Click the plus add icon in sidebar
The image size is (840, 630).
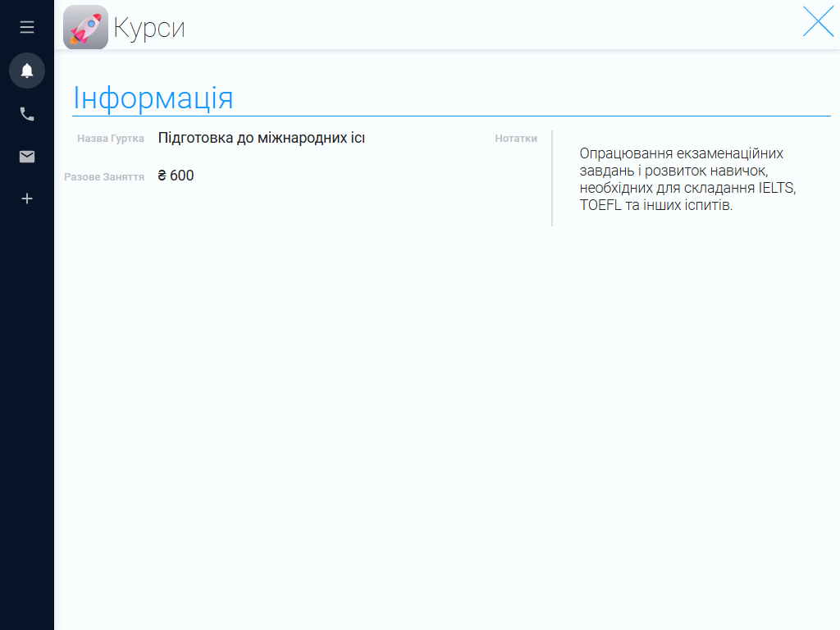tap(27, 199)
